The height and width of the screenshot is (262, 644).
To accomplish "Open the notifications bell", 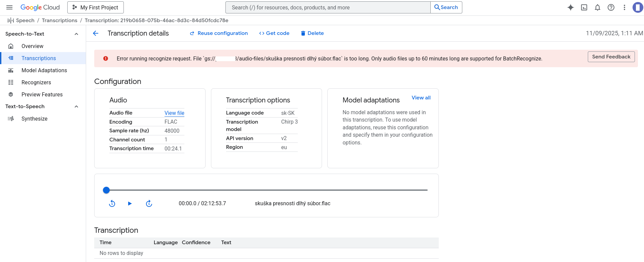I will pos(598,7).
